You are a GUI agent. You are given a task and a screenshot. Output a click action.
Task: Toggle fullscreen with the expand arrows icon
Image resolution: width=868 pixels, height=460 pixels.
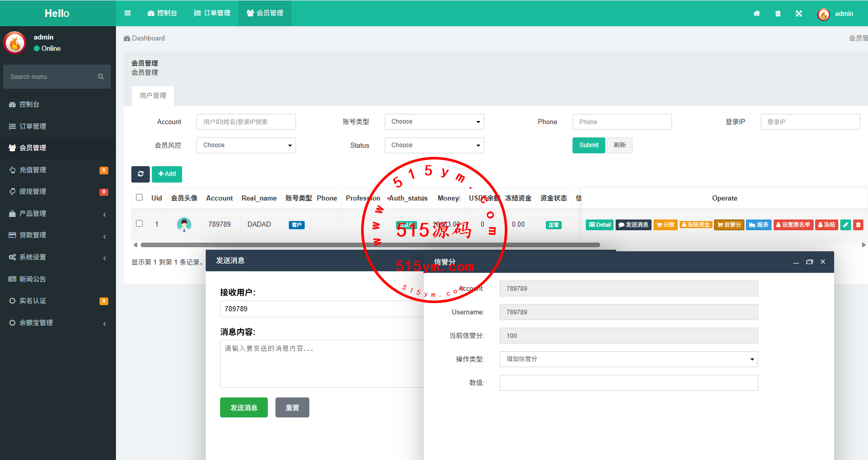coord(799,13)
